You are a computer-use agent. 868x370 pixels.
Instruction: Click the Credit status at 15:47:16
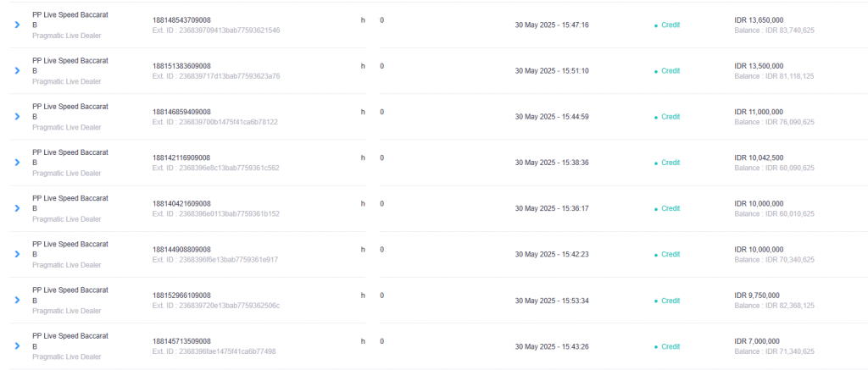[670, 25]
